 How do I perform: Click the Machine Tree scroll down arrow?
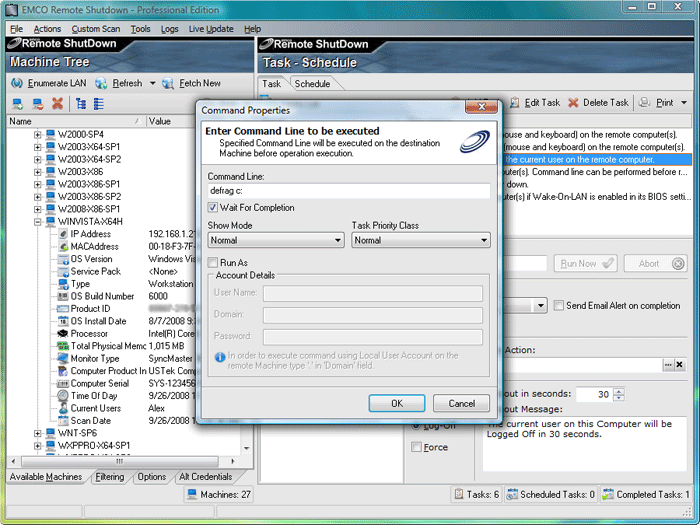247,448
